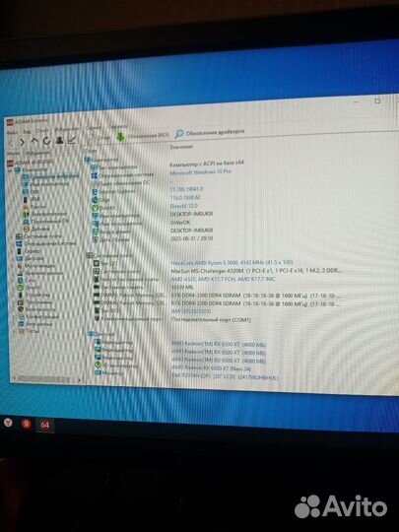Open the user profile silhouette toolbar icon

[59, 140]
